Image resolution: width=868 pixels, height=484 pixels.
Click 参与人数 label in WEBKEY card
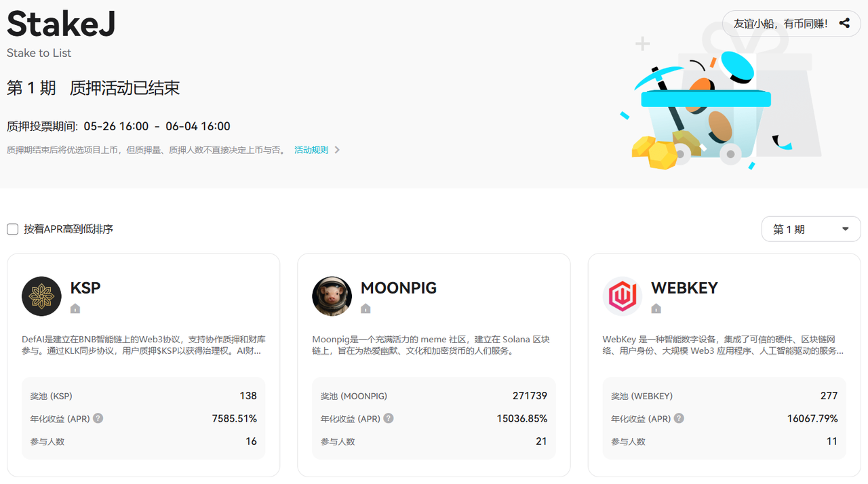coord(628,441)
